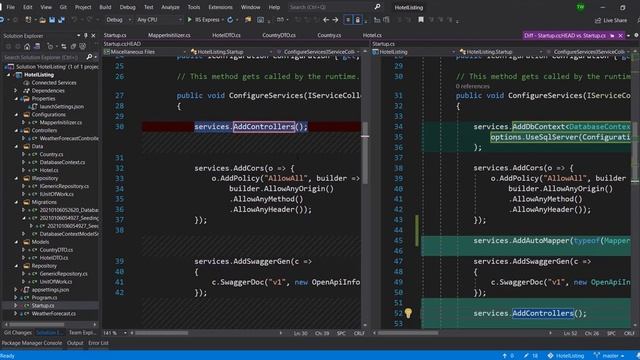Click the left pane horizontal scrollbar

pyautogui.click(x=161, y=333)
